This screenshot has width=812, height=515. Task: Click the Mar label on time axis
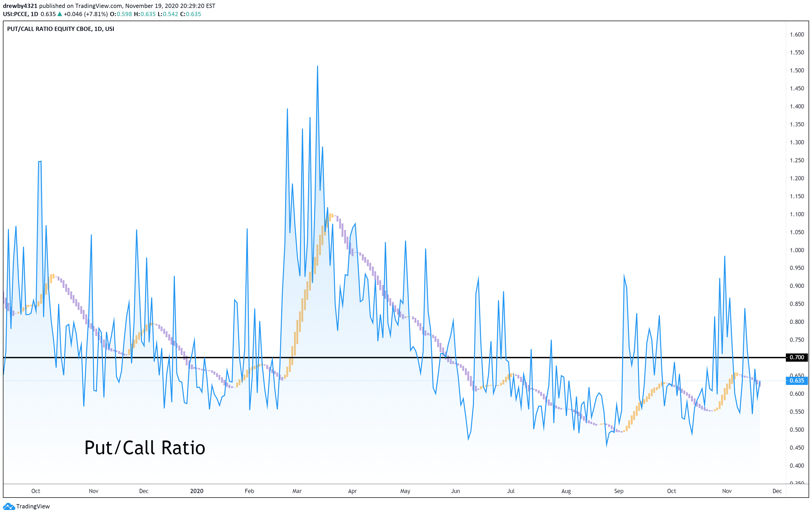pos(297,491)
